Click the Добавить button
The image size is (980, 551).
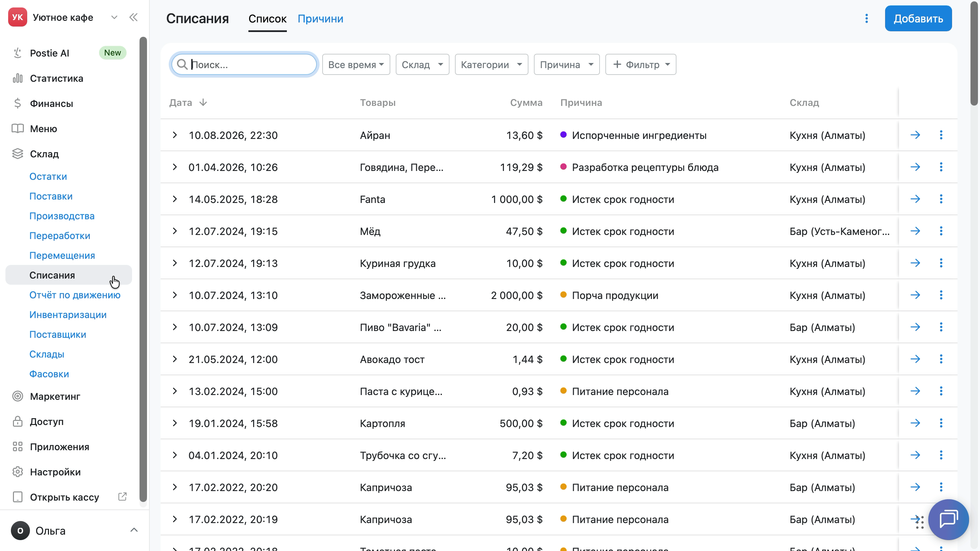pyautogui.click(x=918, y=19)
